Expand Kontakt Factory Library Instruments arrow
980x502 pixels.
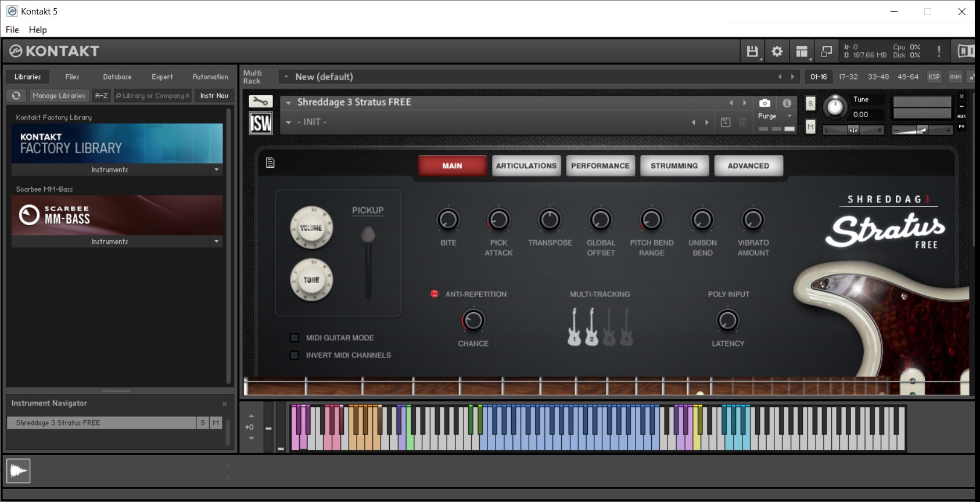point(217,169)
